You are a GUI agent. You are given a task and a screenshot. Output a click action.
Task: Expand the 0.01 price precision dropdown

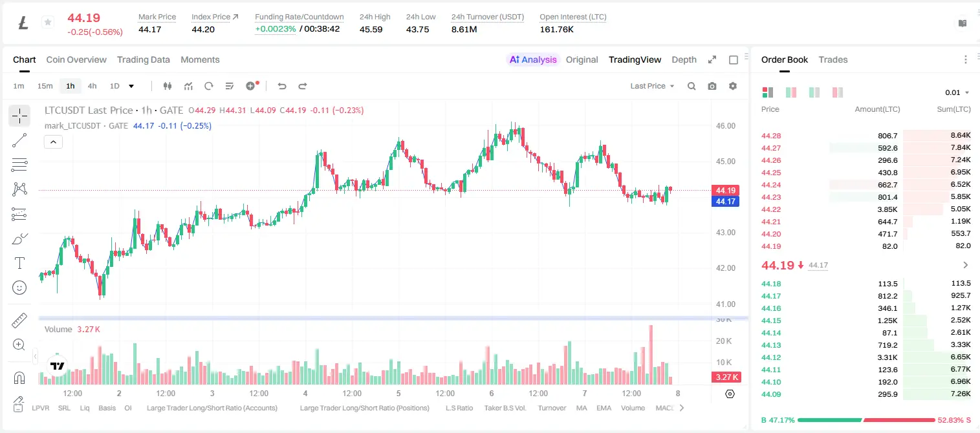[957, 92]
